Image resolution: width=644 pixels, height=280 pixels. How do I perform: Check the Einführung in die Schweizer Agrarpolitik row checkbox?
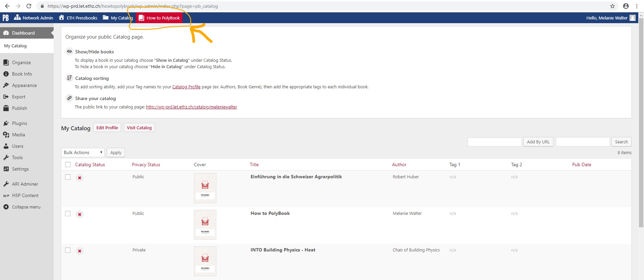tap(68, 177)
